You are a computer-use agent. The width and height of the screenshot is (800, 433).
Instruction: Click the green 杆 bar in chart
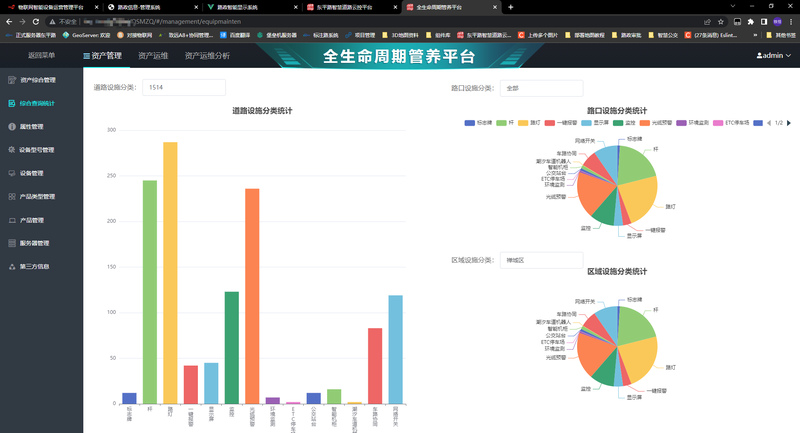[x=149, y=292]
